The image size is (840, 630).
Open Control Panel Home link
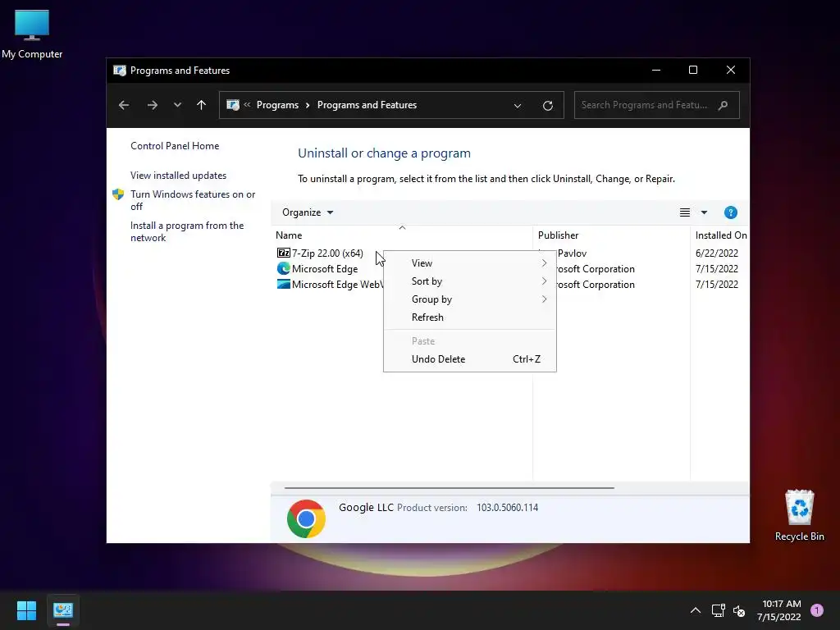coord(175,146)
